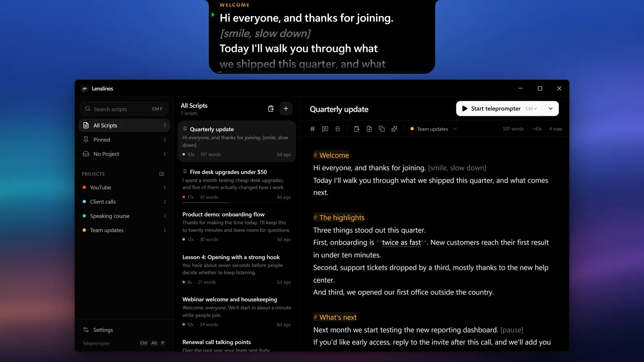Start the teleprompter
Screen dimensions: 644x362
tap(499, 109)
